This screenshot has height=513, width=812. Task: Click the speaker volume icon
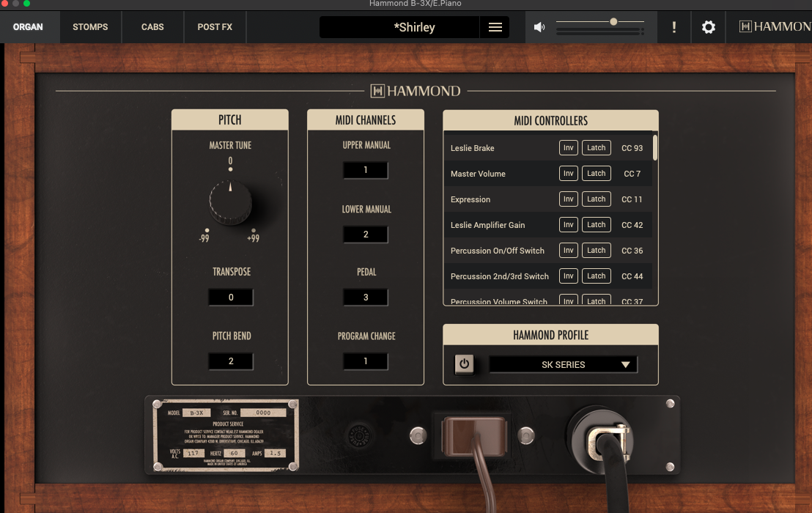[x=539, y=27]
